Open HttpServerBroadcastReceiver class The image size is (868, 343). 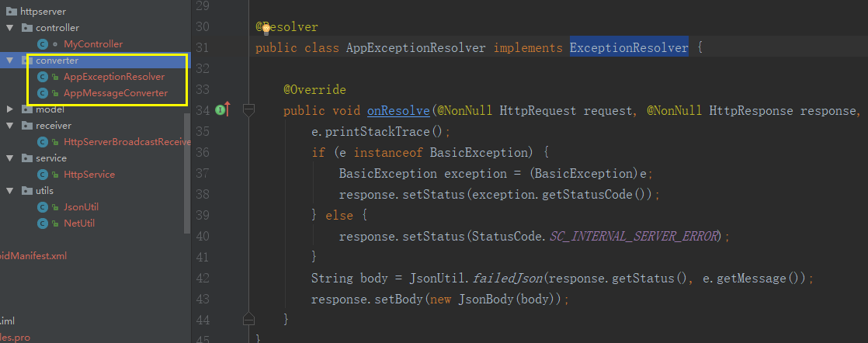pos(127,142)
